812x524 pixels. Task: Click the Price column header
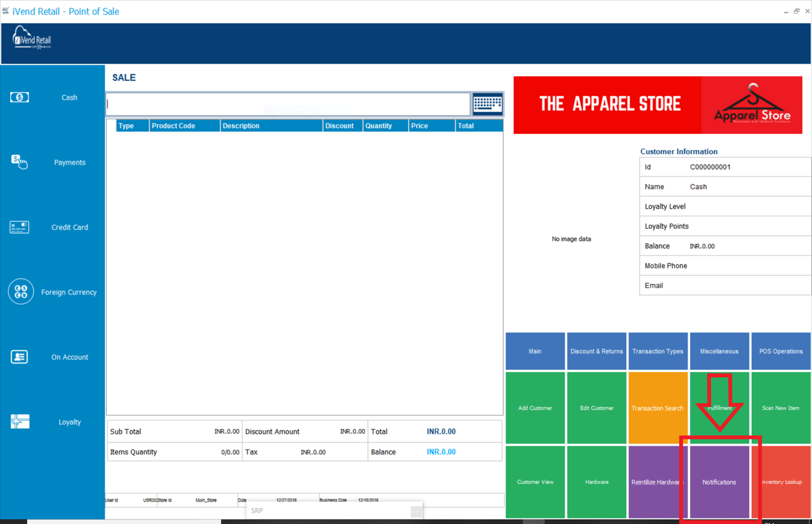pyautogui.click(x=432, y=126)
